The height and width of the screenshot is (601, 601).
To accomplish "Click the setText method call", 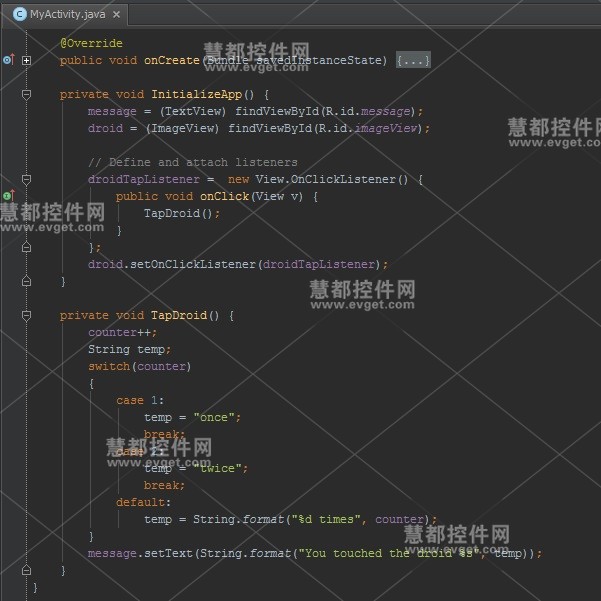I will point(168,553).
